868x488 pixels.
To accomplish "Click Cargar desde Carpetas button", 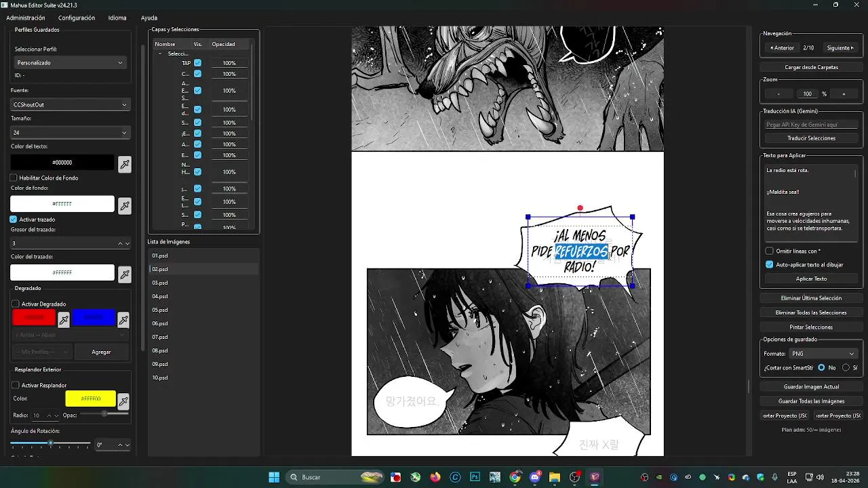I will (x=811, y=67).
